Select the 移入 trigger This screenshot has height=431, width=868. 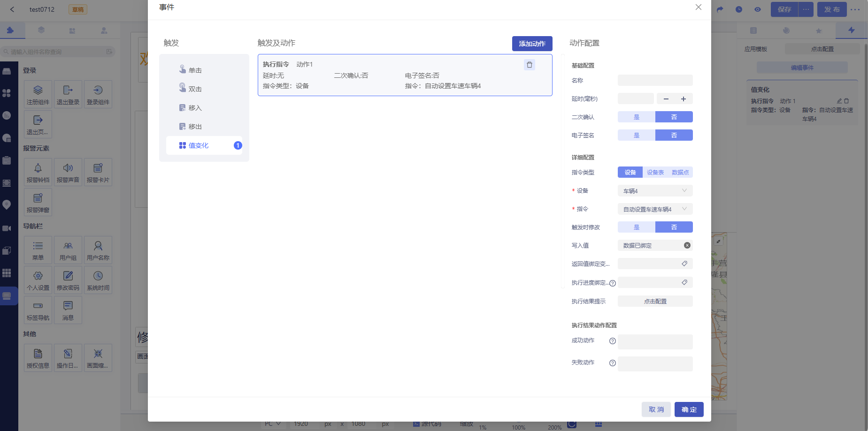(204, 107)
